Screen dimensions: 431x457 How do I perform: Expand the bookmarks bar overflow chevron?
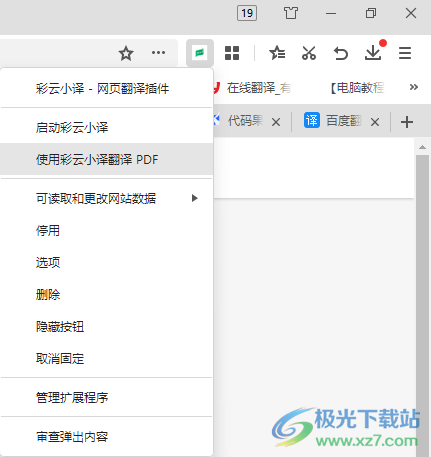coord(414,87)
